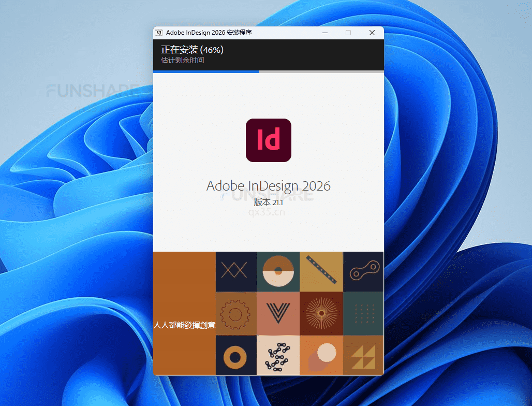532x406 pixels.
Task: Click the Adobe InDesign 2026 'Id' logo
Action: [x=268, y=140]
